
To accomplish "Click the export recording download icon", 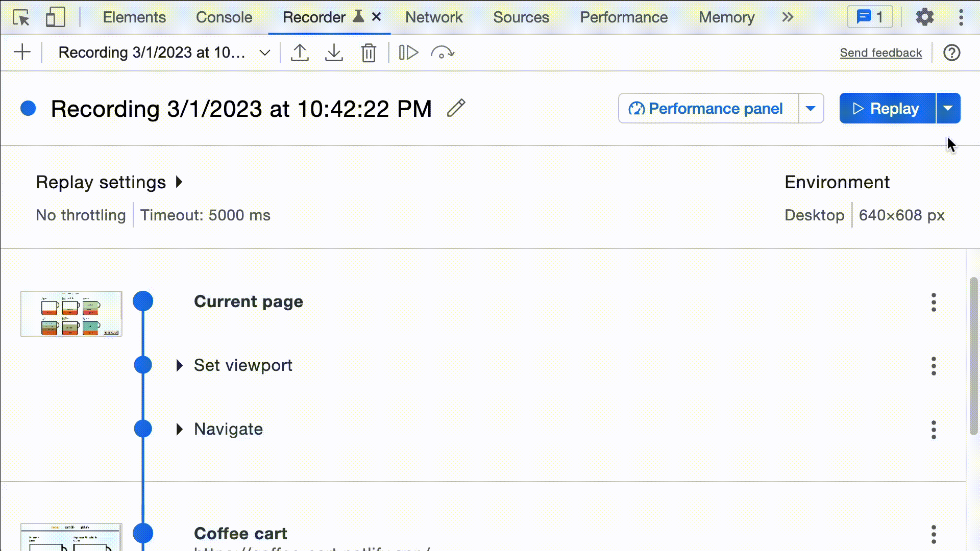I will [334, 53].
